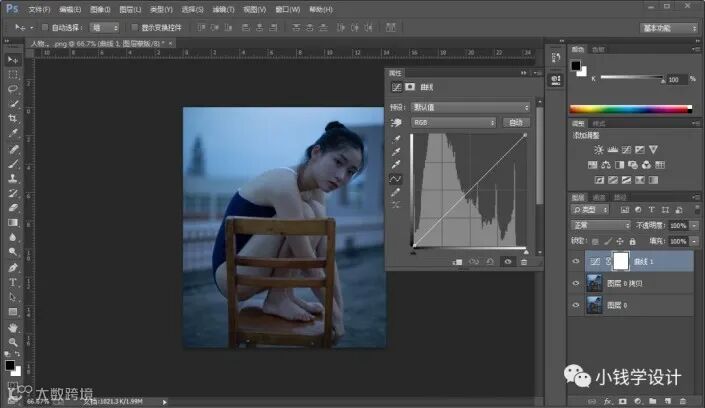705x408 pixels.
Task: Open the layer opacity slider dropdown
Action: tap(695, 225)
